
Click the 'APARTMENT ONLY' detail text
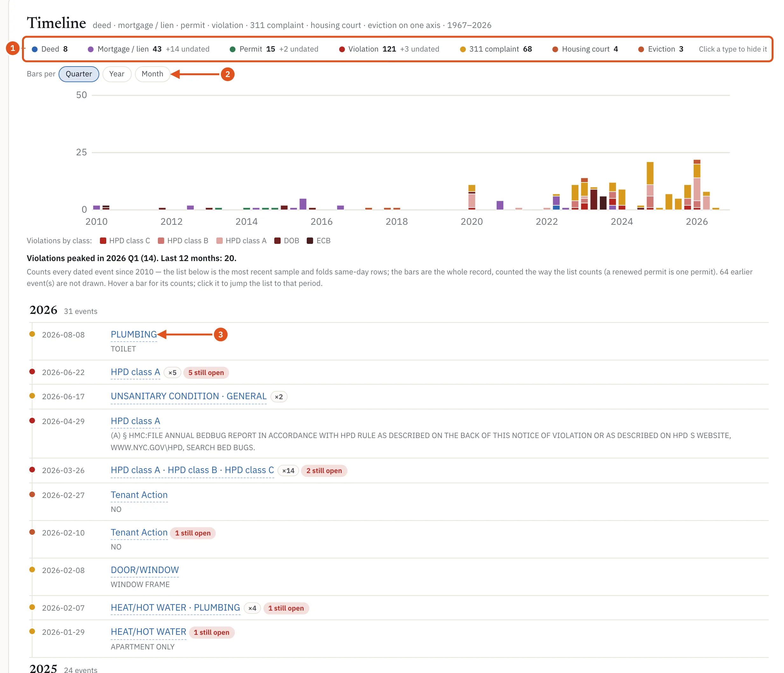[x=143, y=647]
